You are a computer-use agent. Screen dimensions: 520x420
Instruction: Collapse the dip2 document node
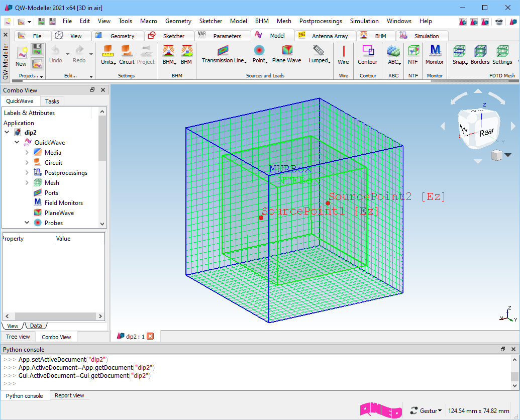7,132
